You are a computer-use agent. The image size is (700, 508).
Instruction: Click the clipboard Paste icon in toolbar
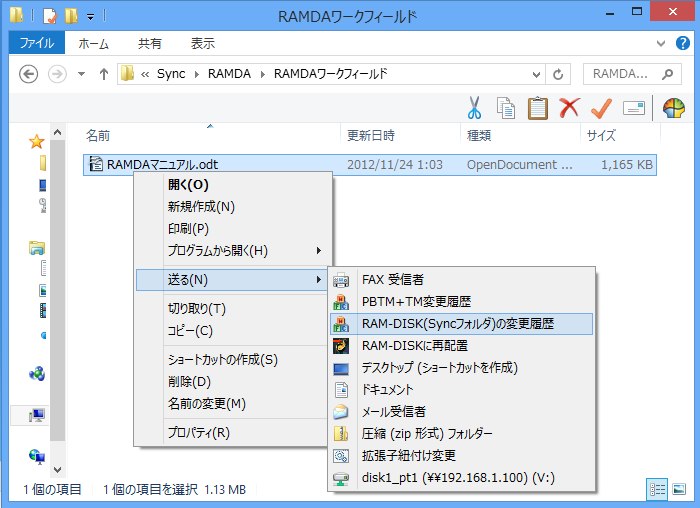tap(537, 108)
